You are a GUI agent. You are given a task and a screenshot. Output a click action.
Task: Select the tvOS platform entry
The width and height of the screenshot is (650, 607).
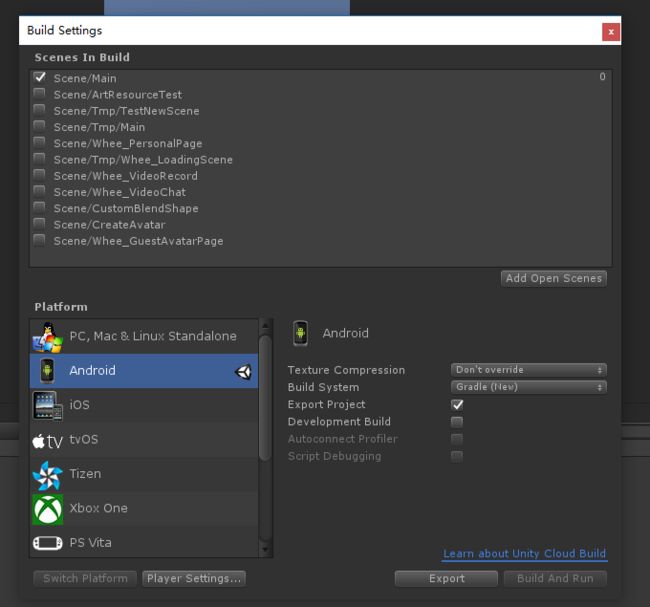[x=144, y=440]
